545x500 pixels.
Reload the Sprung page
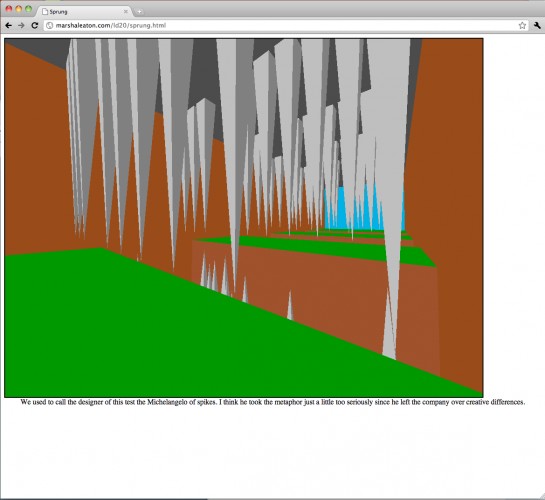pyautogui.click(x=34, y=25)
